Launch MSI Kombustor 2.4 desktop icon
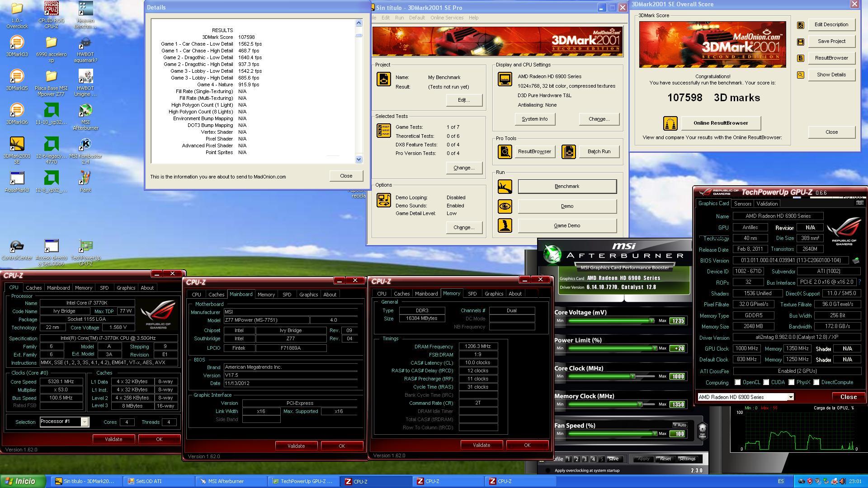This screenshot has width=868, height=488. click(x=85, y=150)
